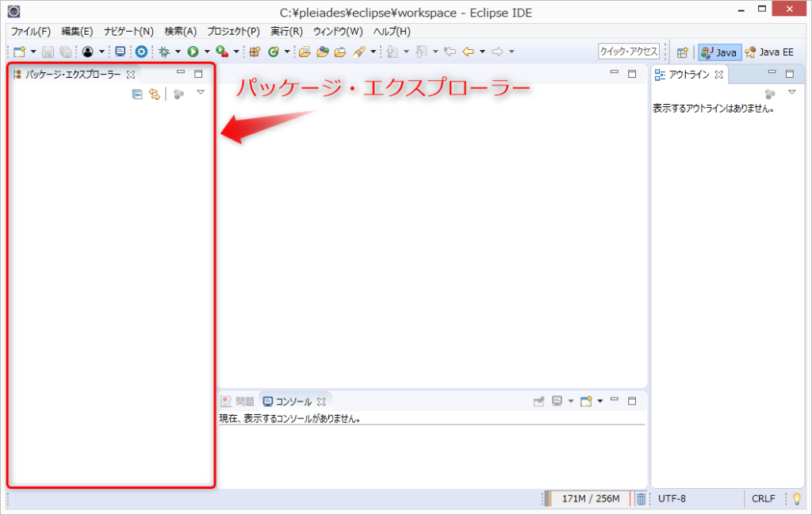812x515 pixels.
Task: Open the プロジェクト(P) menu
Action: pyautogui.click(x=234, y=31)
